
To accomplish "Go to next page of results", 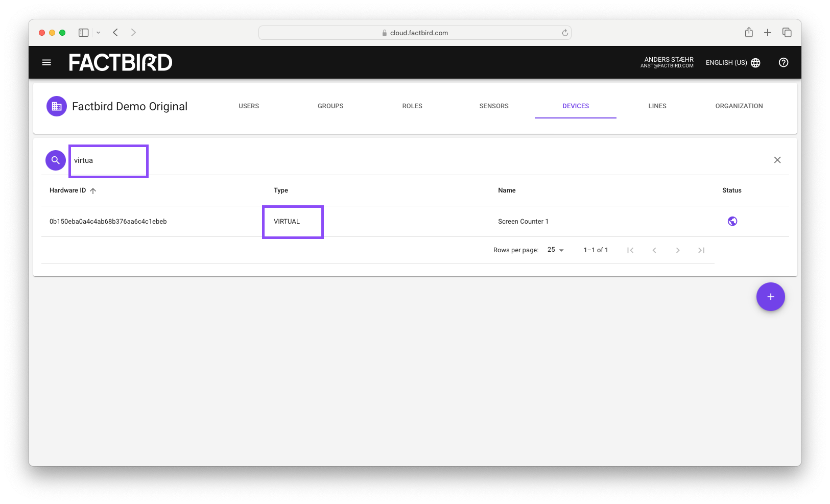I will [678, 250].
